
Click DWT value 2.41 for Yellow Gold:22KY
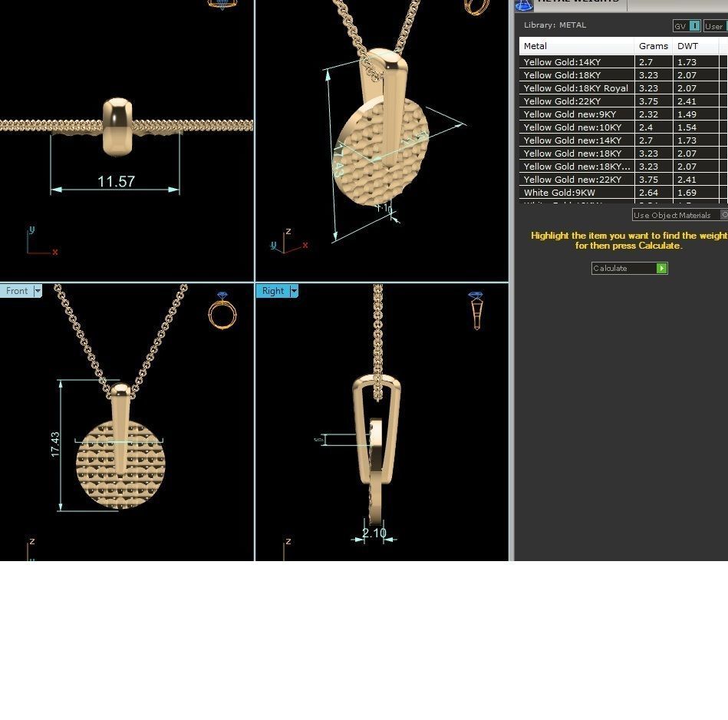(687, 101)
